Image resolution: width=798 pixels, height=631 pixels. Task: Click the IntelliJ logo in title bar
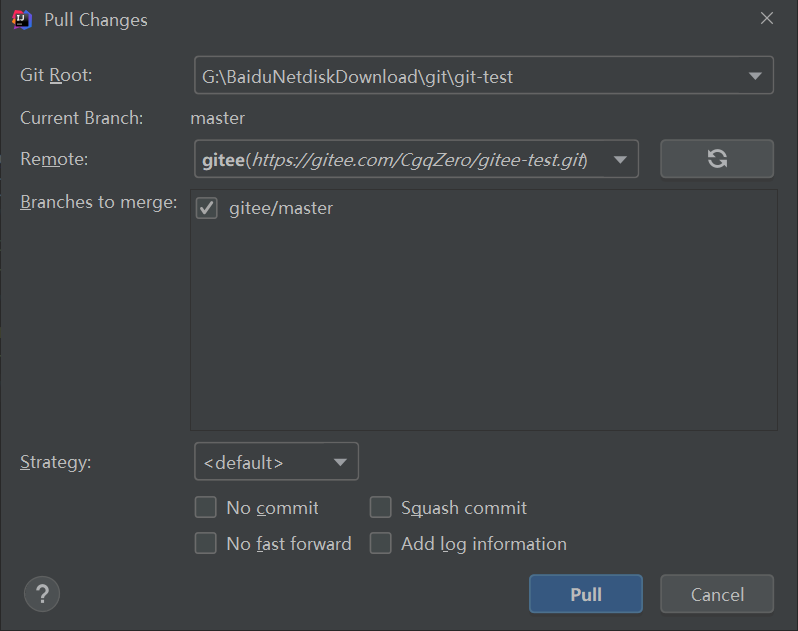tap(22, 19)
